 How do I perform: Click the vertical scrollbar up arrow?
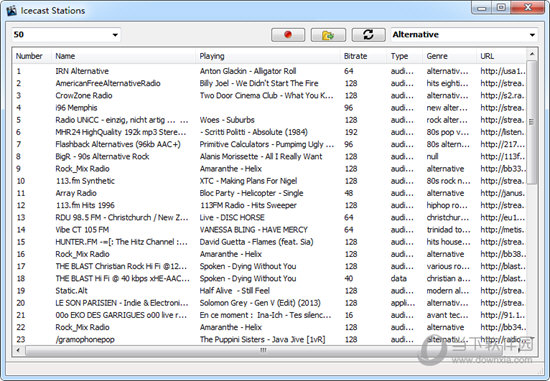532,54
